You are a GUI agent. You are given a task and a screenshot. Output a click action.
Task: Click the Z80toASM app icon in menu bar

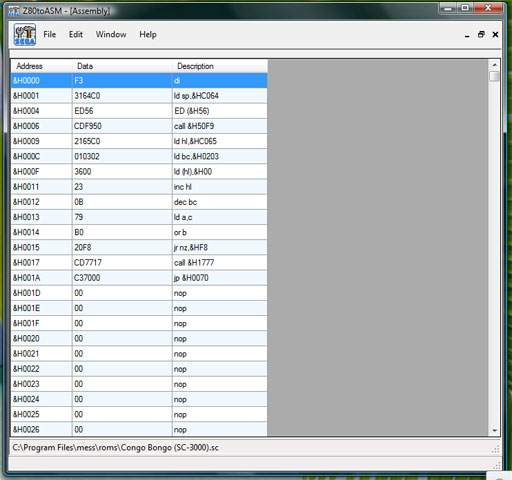coord(25,34)
